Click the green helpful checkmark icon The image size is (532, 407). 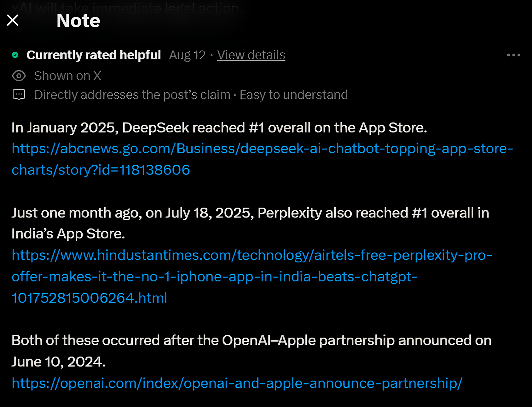tap(15, 55)
